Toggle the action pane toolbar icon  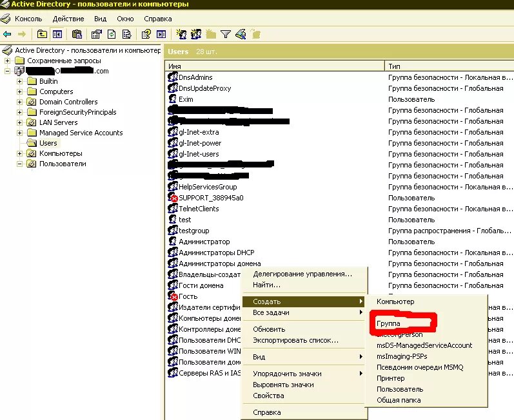(x=161, y=34)
